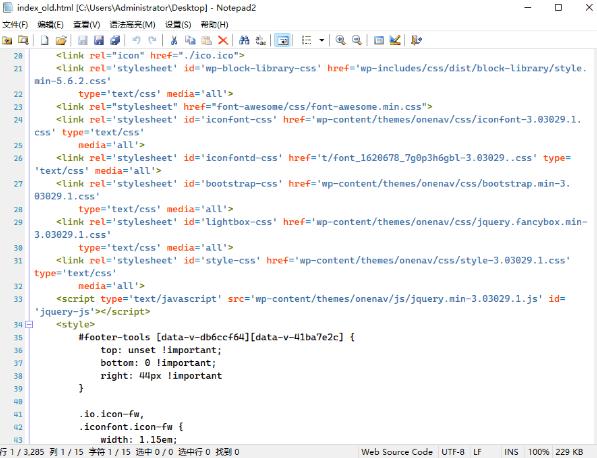The width and height of the screenshot is (597, 458).
Task: Undo the last edit
Action: [136, 40]
